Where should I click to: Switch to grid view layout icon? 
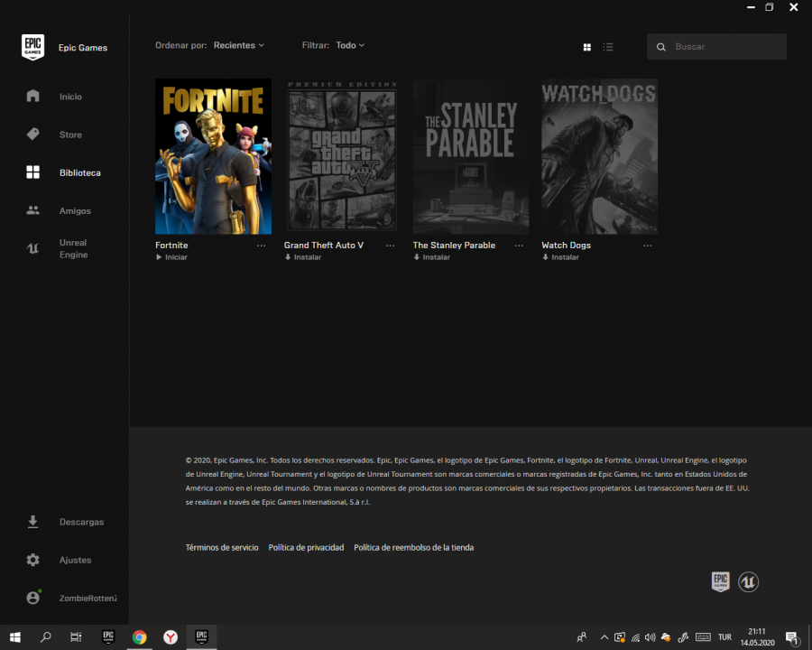pos(586,47)
